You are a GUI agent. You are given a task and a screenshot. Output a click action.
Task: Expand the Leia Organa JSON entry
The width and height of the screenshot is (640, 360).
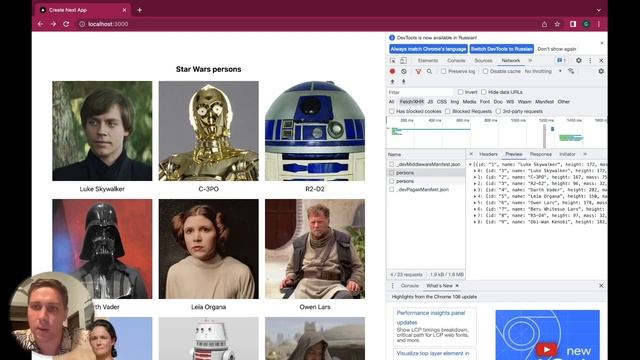coord(475,196)
